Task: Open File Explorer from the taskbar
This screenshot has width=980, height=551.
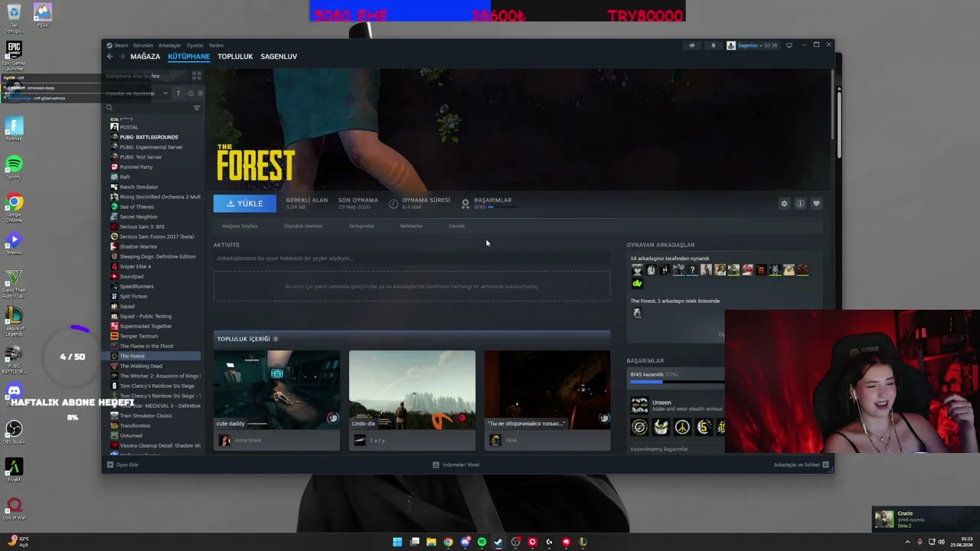Action: click(431, 542)
